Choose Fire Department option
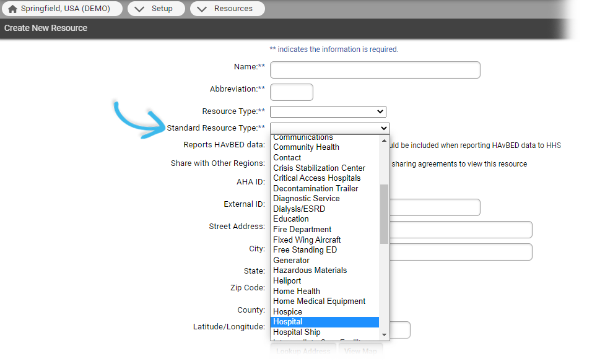 click(302, 229)
